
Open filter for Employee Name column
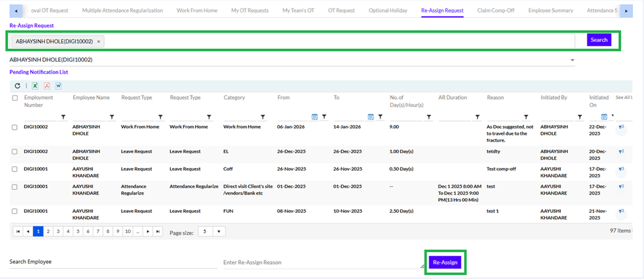click(x=111, y=117)
